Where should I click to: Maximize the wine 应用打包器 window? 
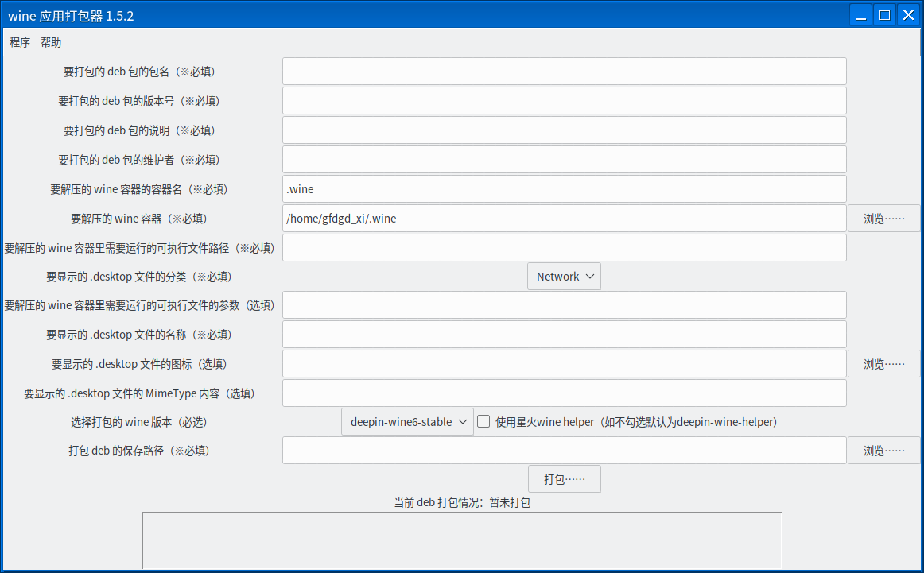[x=884, y=15]
